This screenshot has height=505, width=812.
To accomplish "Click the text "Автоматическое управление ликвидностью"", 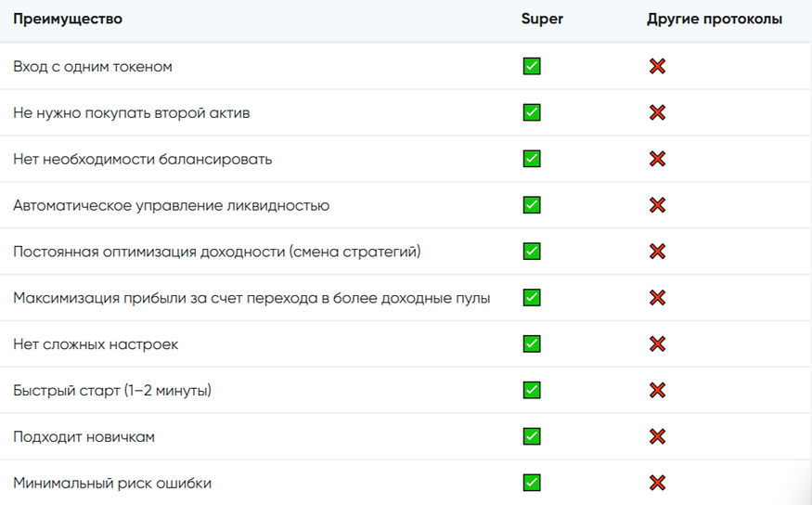I will coord(172,205).
